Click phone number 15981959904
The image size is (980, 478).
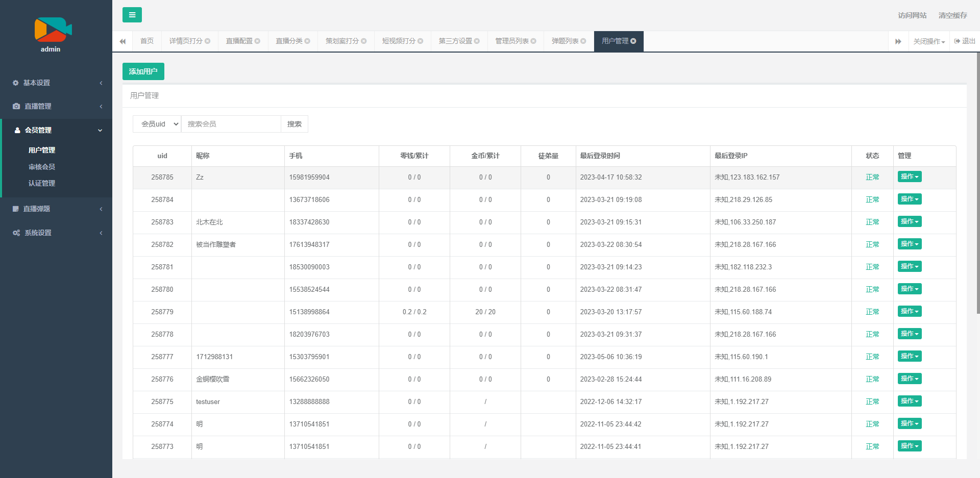[x=309, y=177]
